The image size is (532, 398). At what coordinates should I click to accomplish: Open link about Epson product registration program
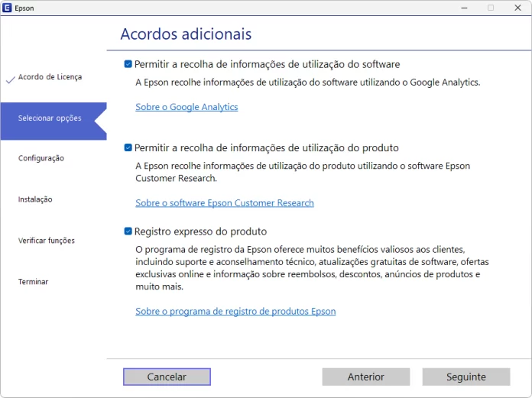click(235, 311)
